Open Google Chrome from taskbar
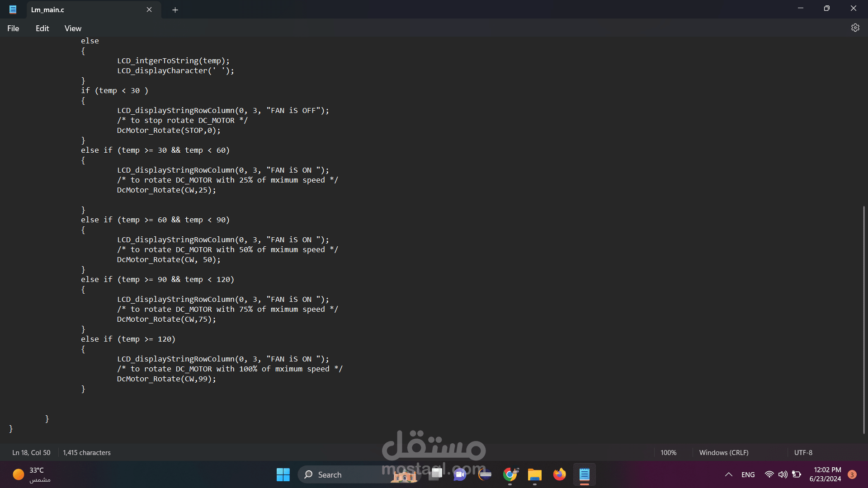 [x=510, y=474]
